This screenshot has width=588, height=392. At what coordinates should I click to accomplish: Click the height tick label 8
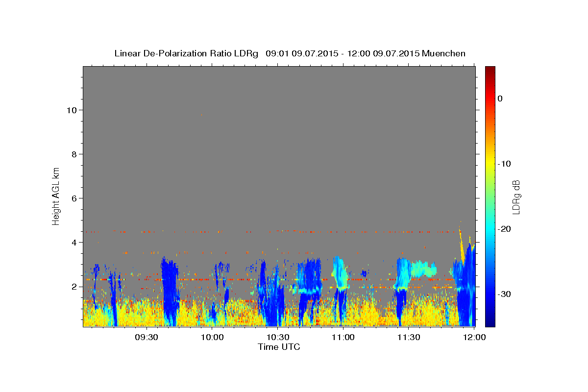[73, 154]
